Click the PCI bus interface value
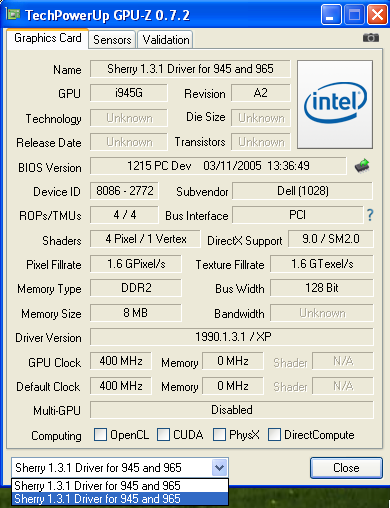Image resolution: width=390 pixels, height=508 pixels. (298, 215)
